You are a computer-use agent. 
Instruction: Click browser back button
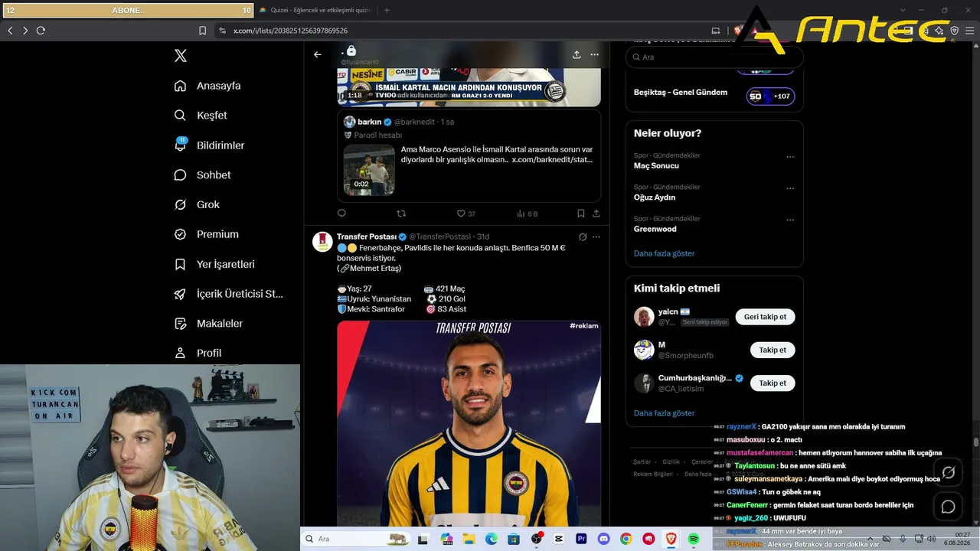point(10,31)
